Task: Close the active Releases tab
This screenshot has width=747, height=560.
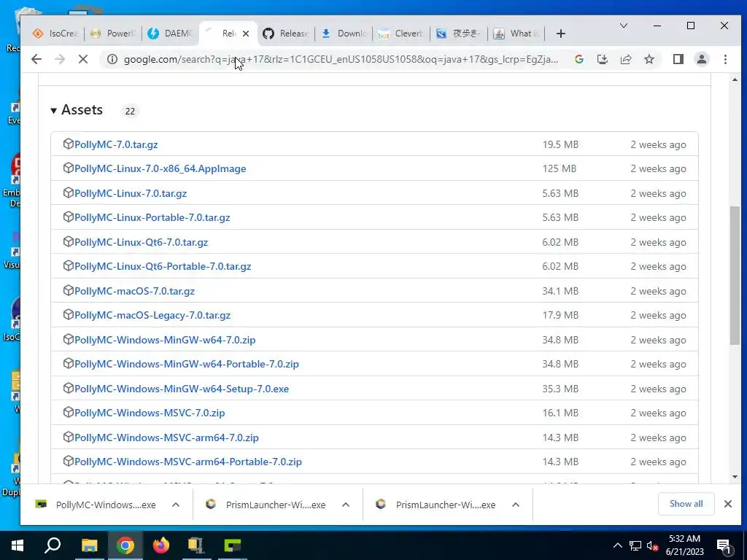Action: tap(245, 34)
